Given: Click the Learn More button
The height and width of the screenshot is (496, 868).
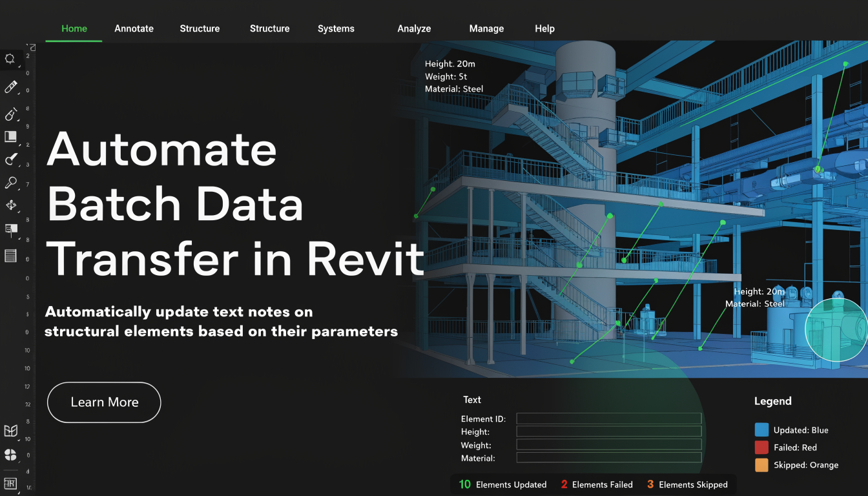Looking at the screenshot, I should point(104,402).
